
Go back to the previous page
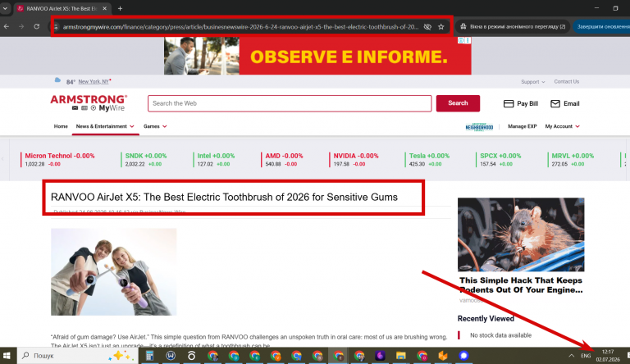[7, 26]
